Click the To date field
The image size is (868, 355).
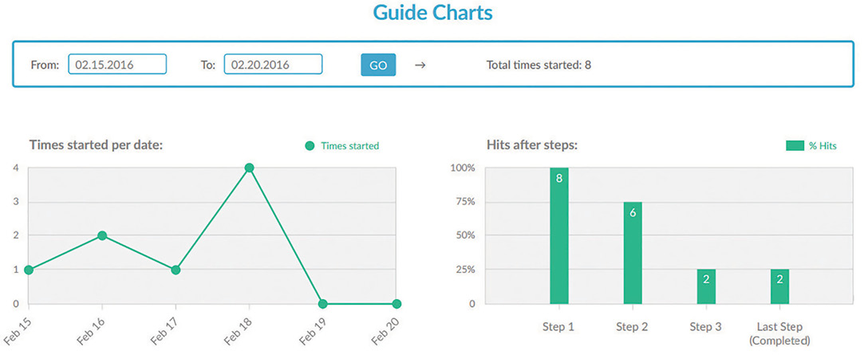[x=273, y=65]
